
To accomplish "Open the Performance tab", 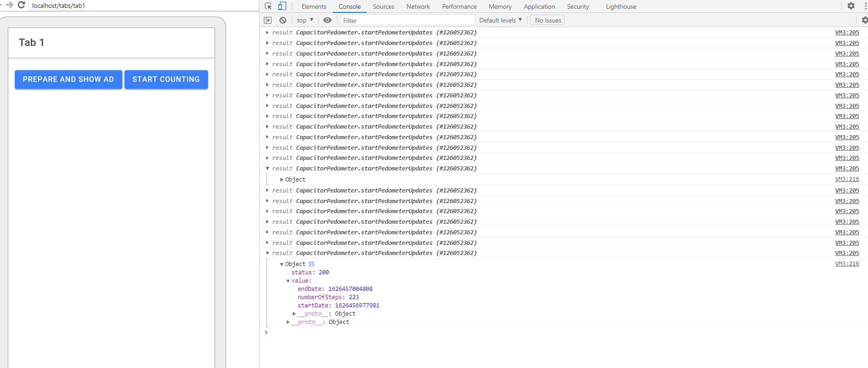I will coord(460,6).
